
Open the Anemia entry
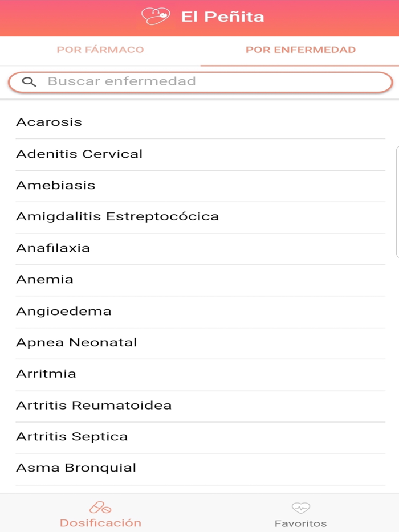tap(45, 279)
